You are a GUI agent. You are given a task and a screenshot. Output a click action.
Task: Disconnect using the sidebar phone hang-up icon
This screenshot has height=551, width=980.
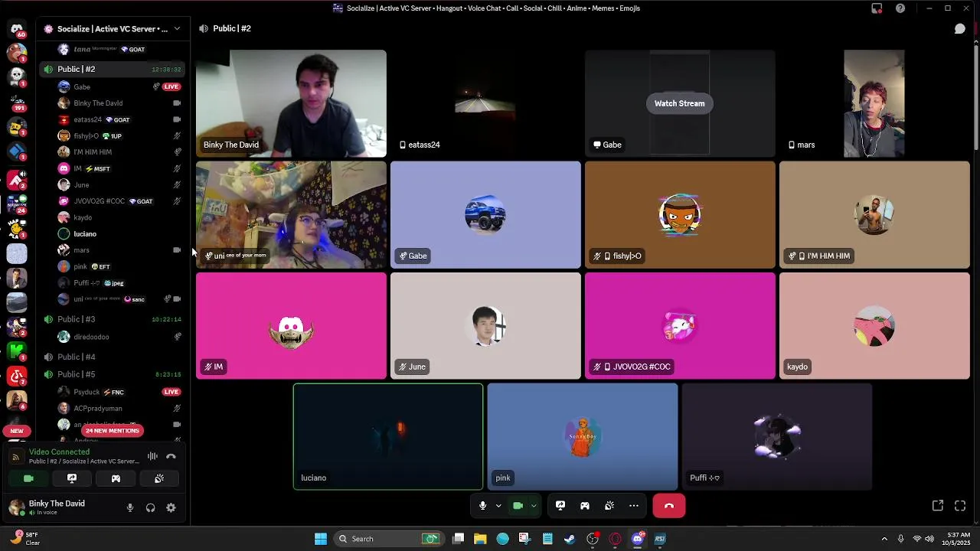click(171, 456)
